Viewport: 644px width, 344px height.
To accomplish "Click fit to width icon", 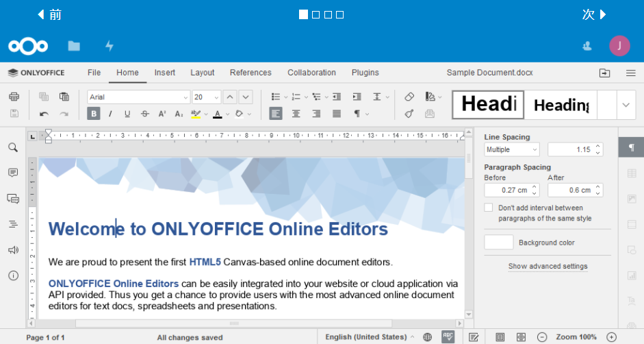I will point(521,337).
